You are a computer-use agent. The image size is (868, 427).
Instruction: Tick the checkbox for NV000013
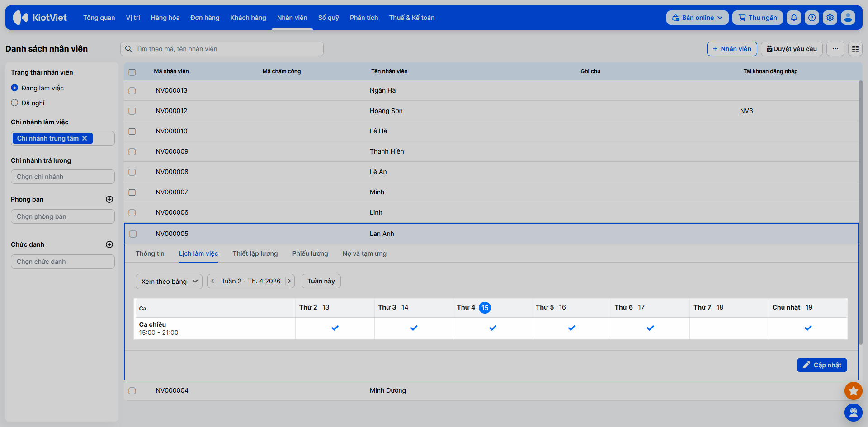click(x=132, y=91)
